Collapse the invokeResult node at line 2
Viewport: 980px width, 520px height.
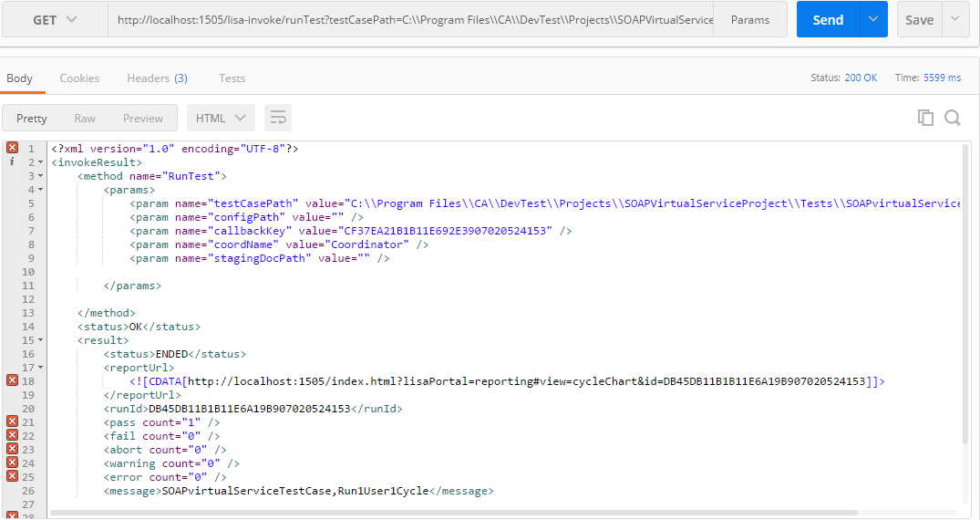pyautogui.click(x=41, y=162)
